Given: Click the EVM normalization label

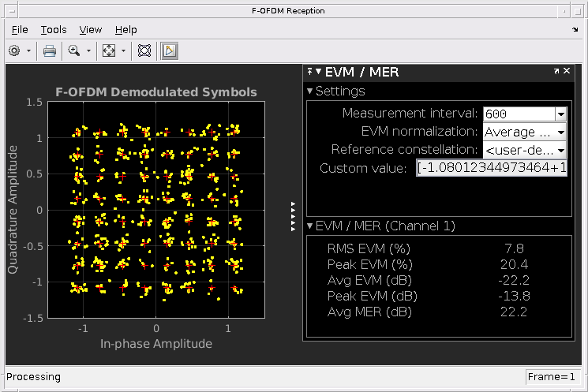Looking at the screenshot, I should click(419, 132).
